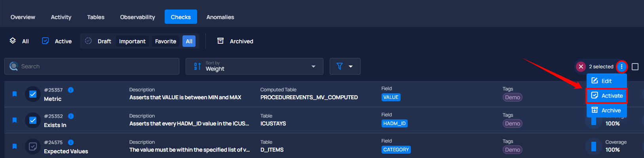Click the bookmark icon on the Metric row
This screenshot has width=644, height=158.
(x=15, y=94)
